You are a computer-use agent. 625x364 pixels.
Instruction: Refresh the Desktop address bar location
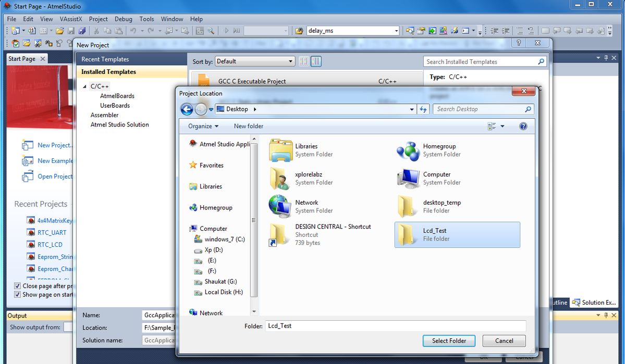click(x=423, y=109)
